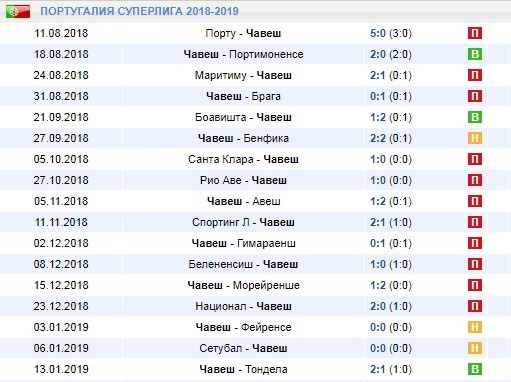The width and height of the screenshot is (511, 382).
Task: Open the Сетубал - Чавеш match
Action: coord(243,348)
